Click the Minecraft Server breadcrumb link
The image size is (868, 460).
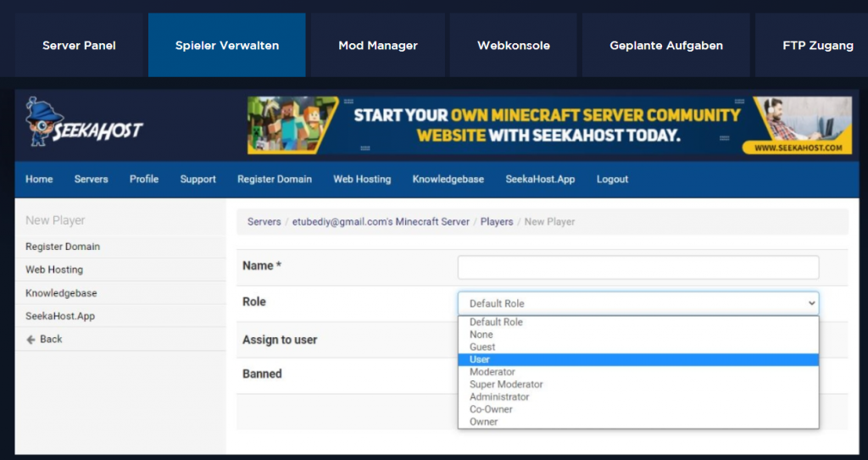pos(381,221)
